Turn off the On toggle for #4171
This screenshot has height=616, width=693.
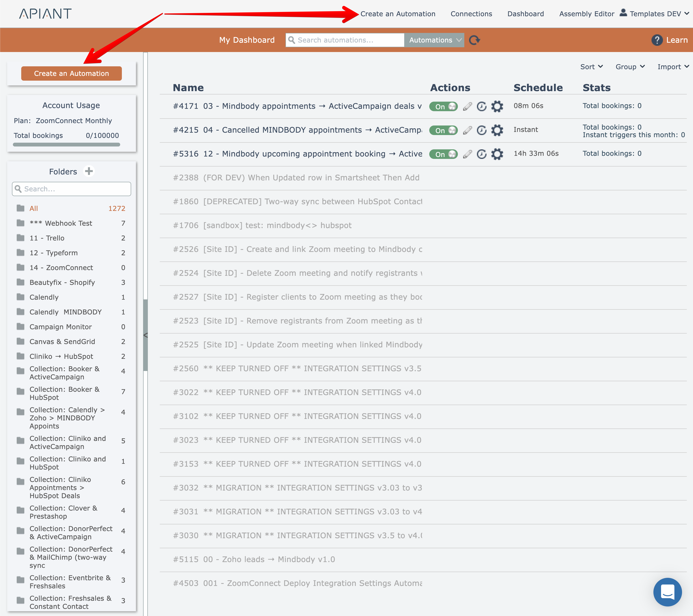click(x=443, y=106)
